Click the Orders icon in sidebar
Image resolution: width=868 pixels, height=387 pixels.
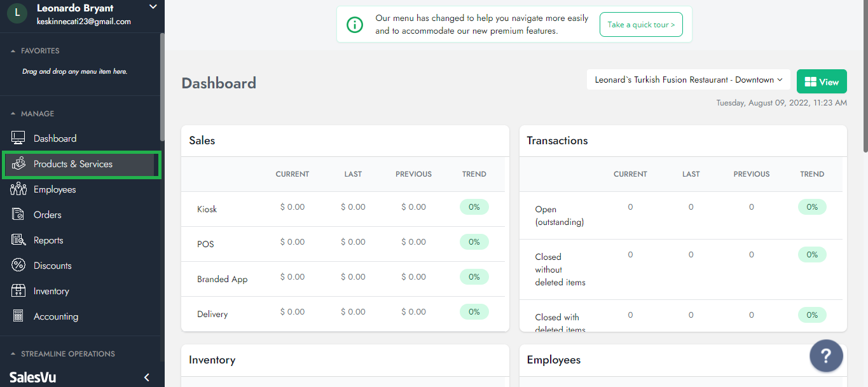[18, 215]
